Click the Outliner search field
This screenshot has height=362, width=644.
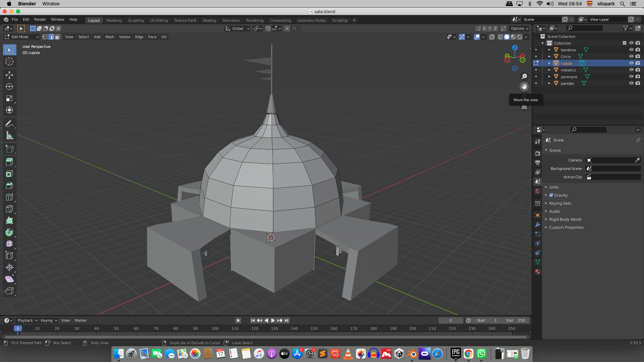[584, 28]
